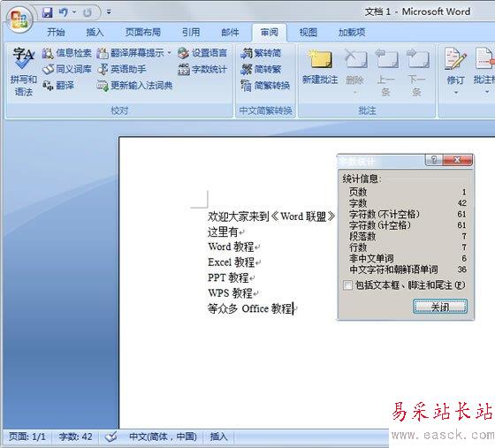Click 中文(简体，中国) language indicator

pos(163,437)
